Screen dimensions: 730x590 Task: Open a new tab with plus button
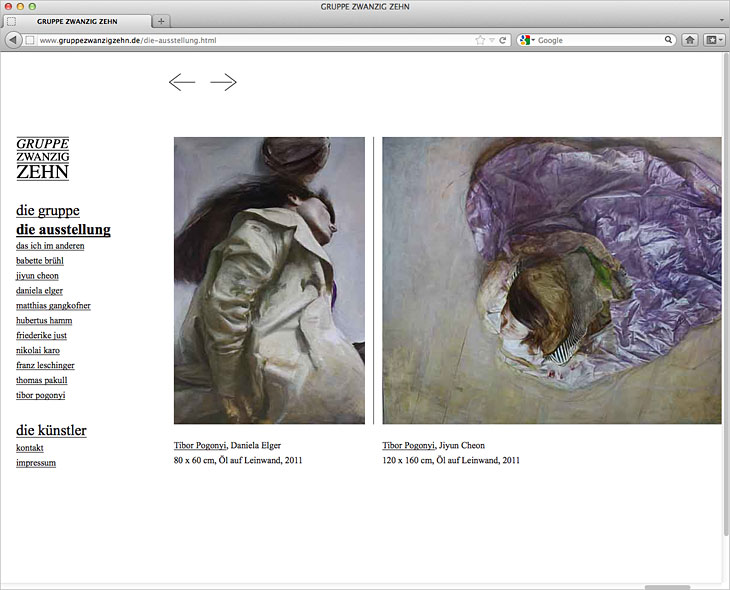[x=161, y=21]
